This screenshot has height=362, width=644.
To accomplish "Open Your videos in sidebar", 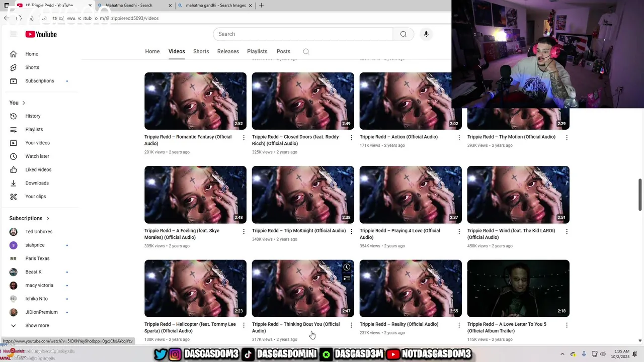I will [x=40, y=143].
